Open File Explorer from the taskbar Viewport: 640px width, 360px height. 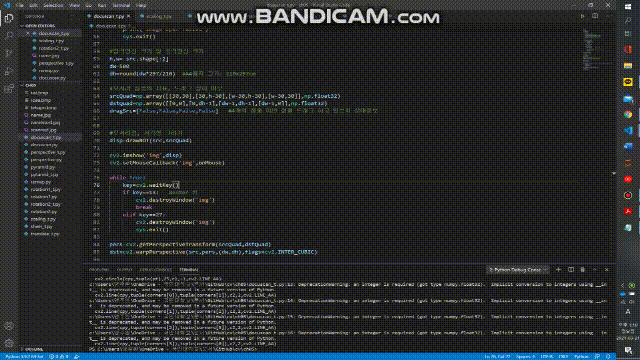click(628, 66)
